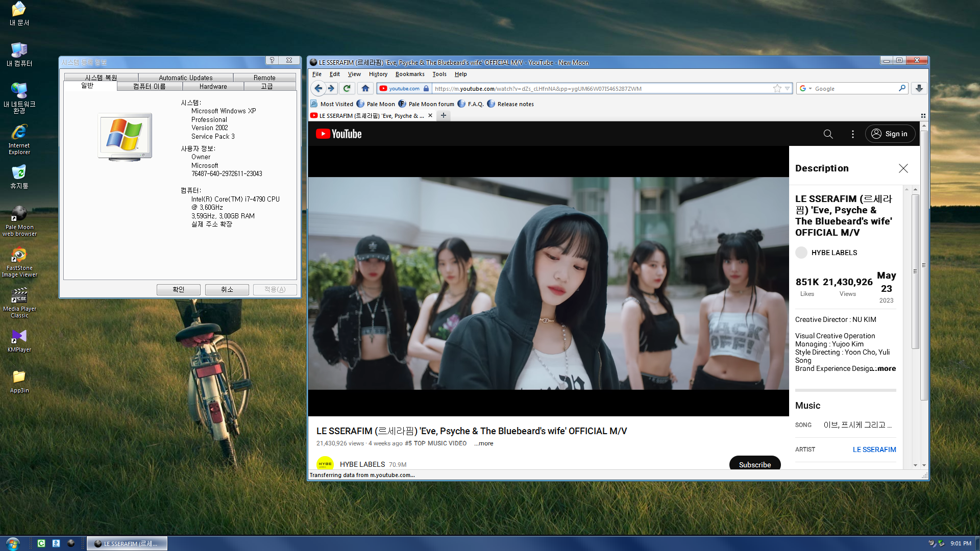Open the Help menu
The height and width of the screenshot is (551, 980).
[460, 74]
